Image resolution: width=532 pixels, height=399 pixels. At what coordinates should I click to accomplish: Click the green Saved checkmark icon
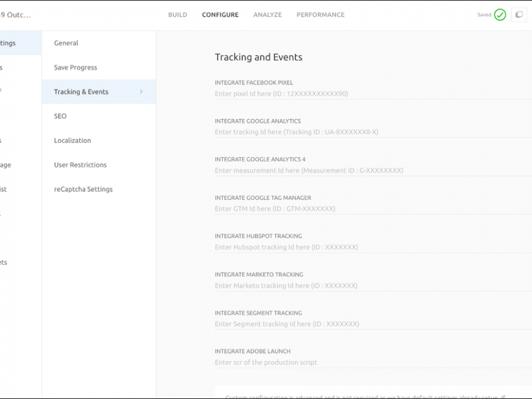pyautogui.click(x=500, y=15)
